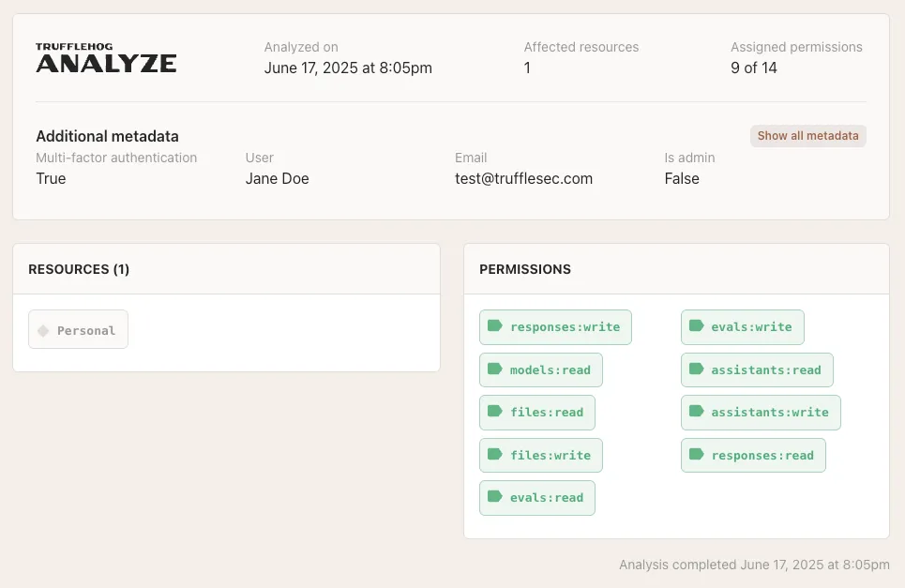The width and height of the screenshot is (905, 588).
Task: Show all metadata
Action: pos(808,136)
